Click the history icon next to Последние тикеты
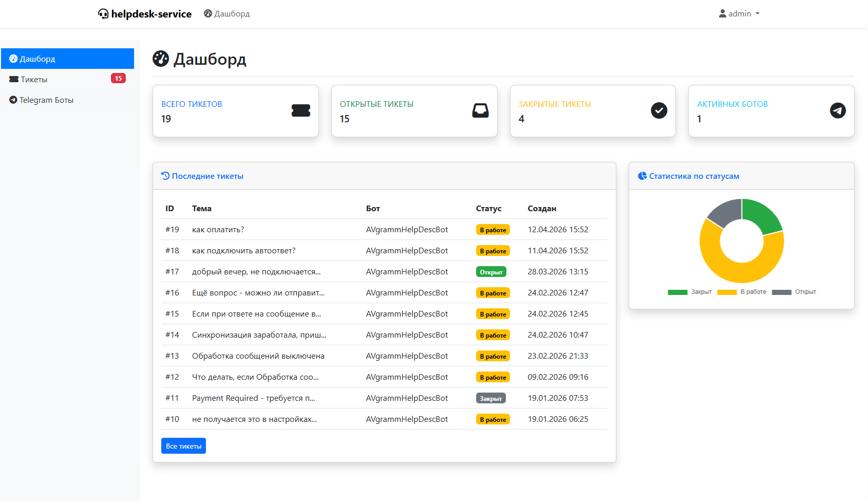Viewport: 868px width, 501px height. pyautogui.click(x=165, y=176)
